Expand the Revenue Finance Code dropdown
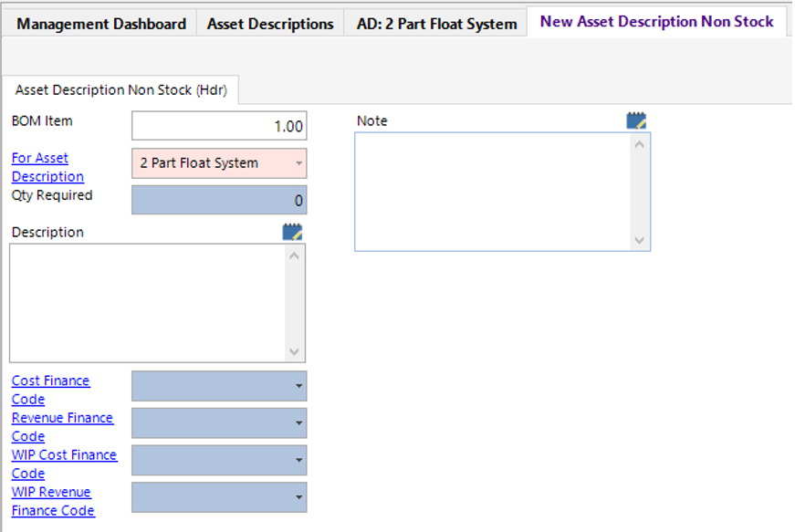Viewport: 795px width, 532px height. 298,423
